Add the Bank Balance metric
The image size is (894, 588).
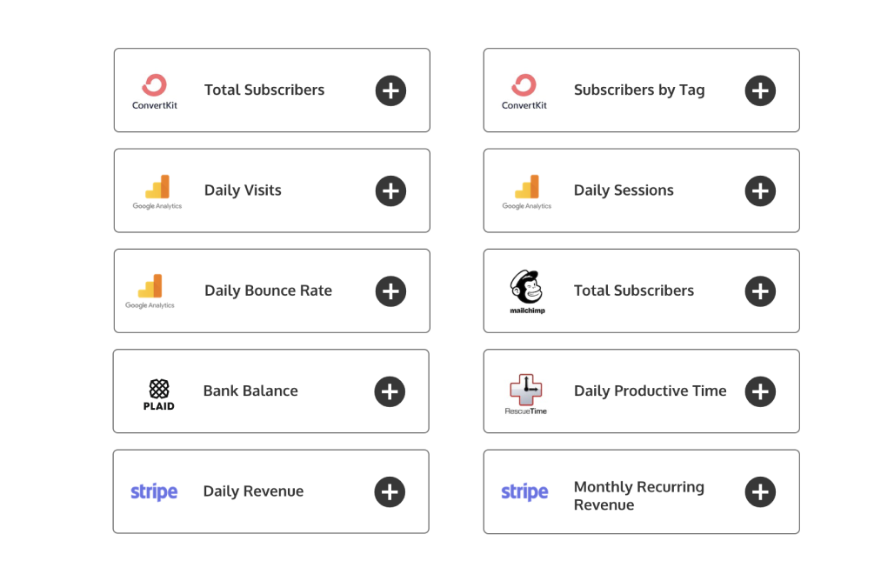pos(390,391)
